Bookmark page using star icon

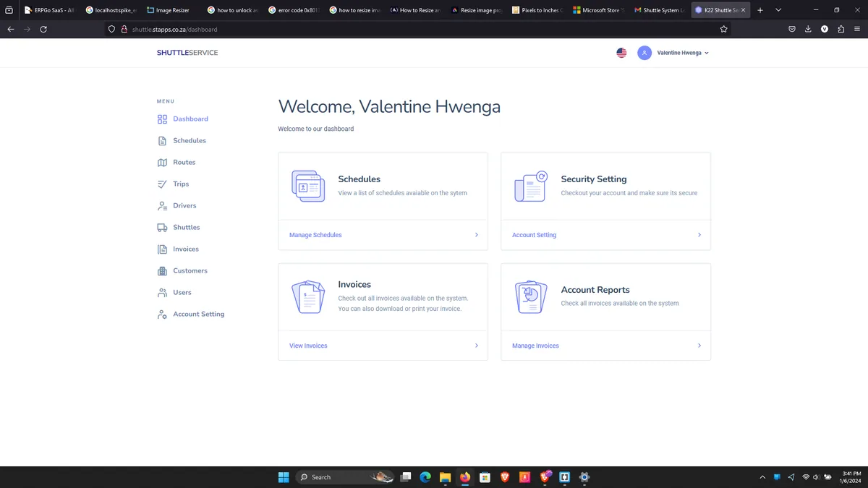723,29
